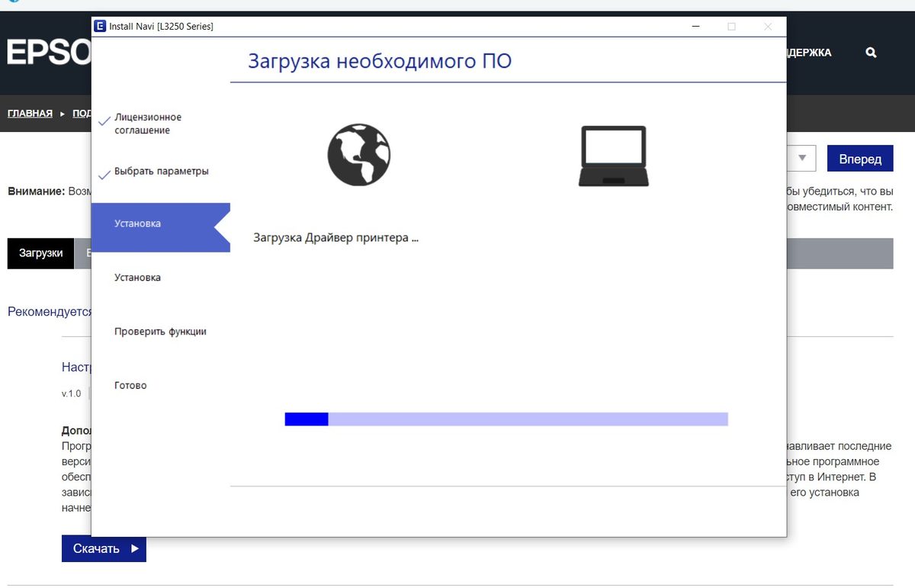The height and width of the screenshot is (588, 915).
Task: Click the download progress bar
Action: (506, 419)
